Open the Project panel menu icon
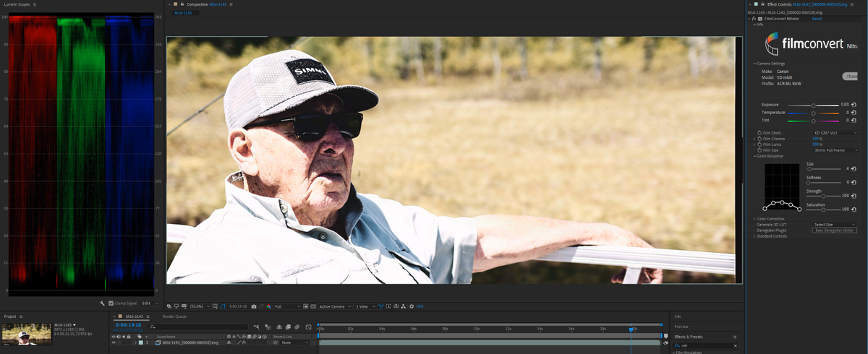This screenshot has height=354, width=868. click(22, 316)
